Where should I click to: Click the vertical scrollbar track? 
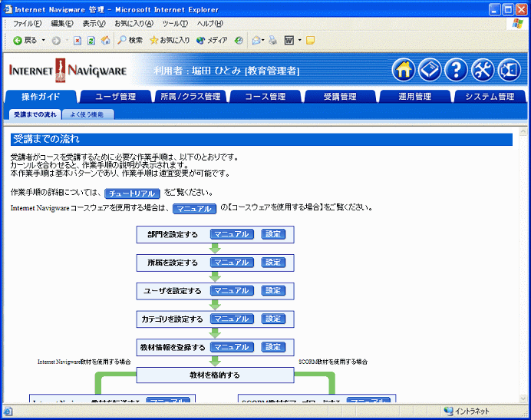tap(523, 264)
